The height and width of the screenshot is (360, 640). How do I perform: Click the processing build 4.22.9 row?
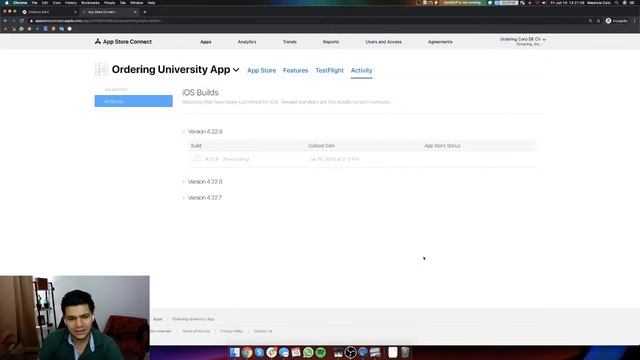tap(362, 159)
